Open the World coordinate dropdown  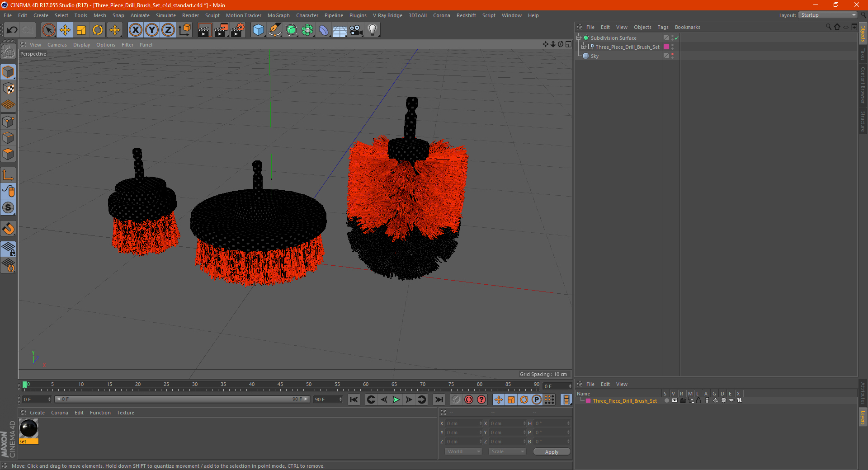[463, 451]
